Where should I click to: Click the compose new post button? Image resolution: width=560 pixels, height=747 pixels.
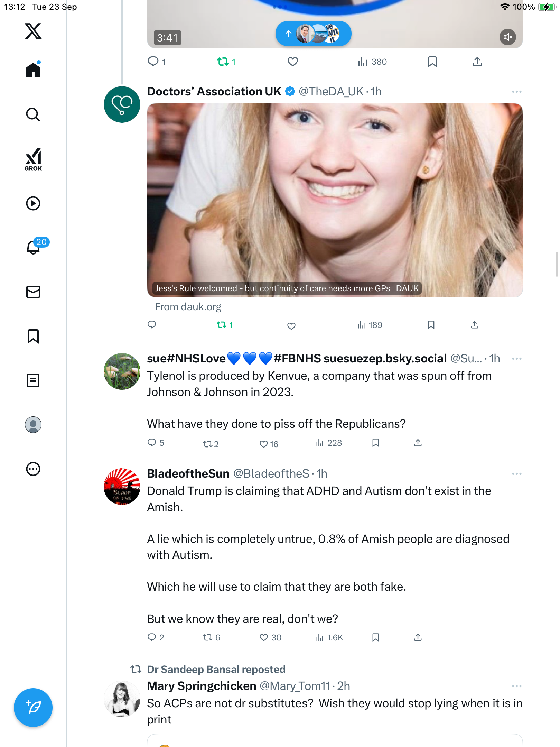33,708
